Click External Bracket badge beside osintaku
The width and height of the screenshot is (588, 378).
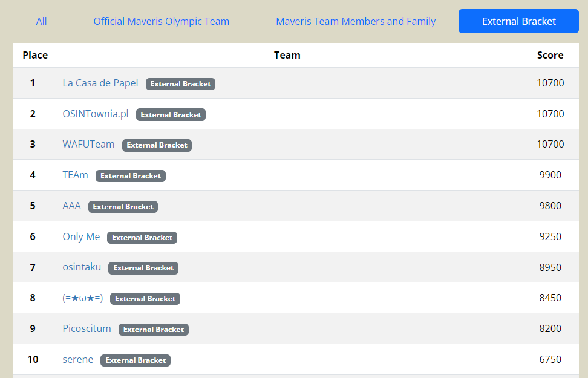pos(143,268)
